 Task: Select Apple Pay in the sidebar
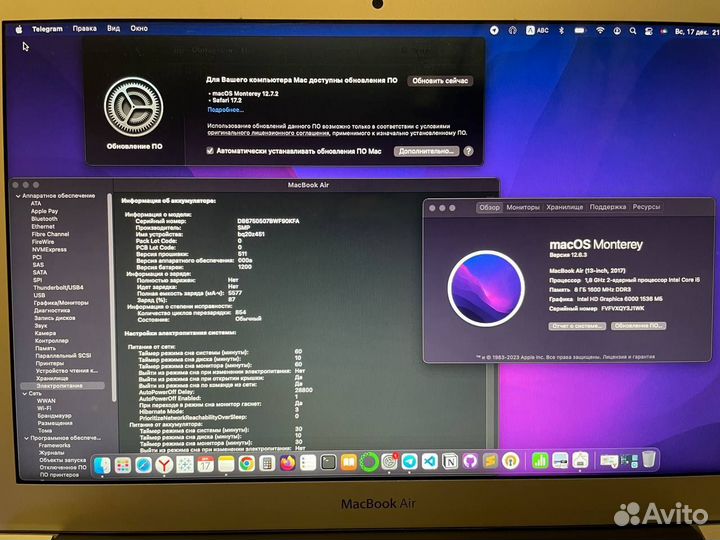click(45, 211)
